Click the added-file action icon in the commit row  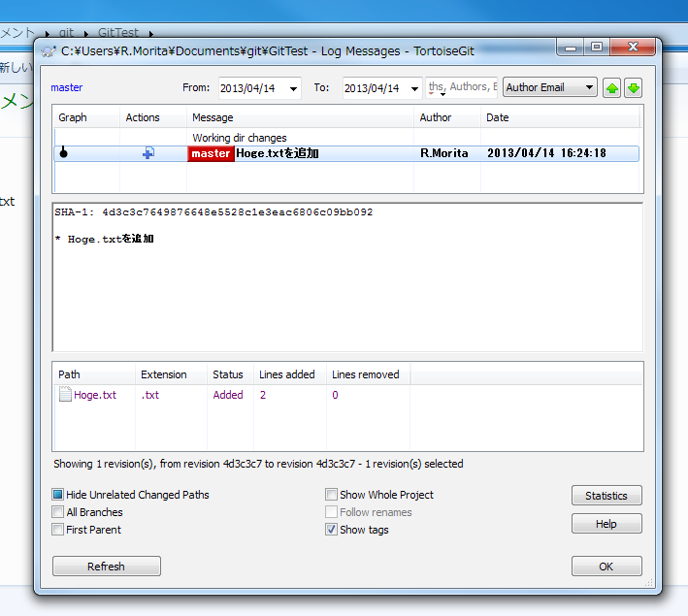pyautogui.click(x=148, y=153)
